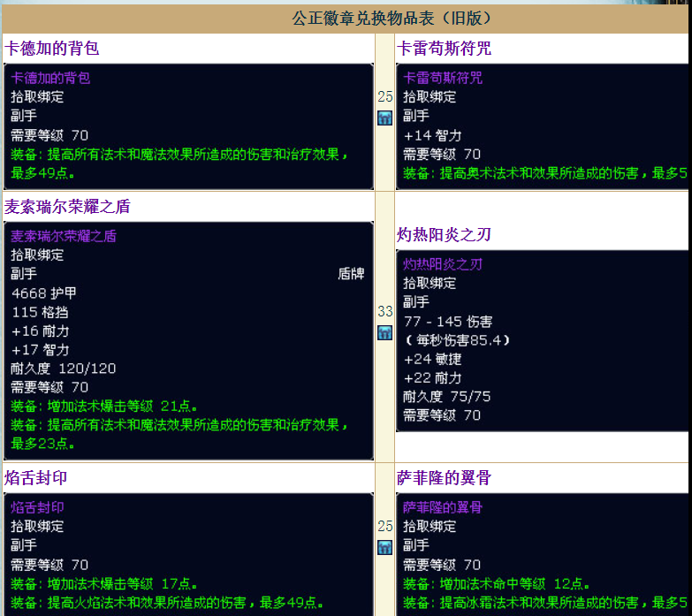This screenshot has width=692, height=616.
Task: Click the 提高冰霜法术 equip effect line
Action: point(545,603)
